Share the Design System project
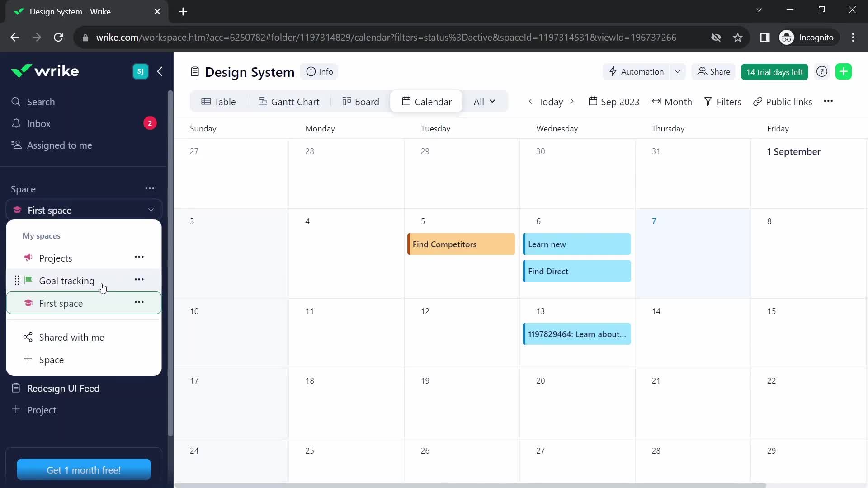The width and height of the screenshot is (868, 488). point(713,71)
